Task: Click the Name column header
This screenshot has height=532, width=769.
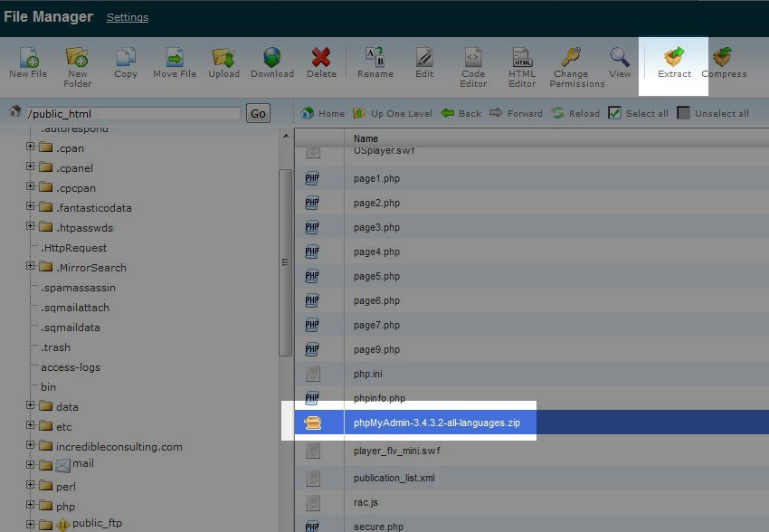Action: (365, 138)
